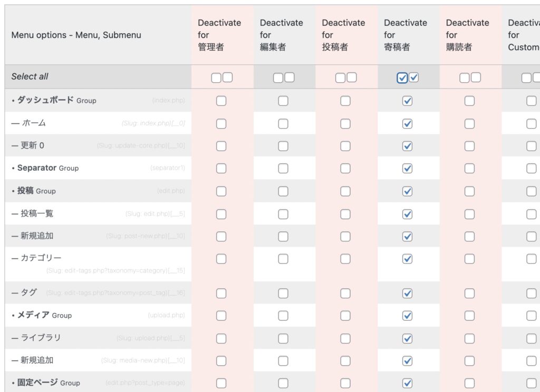
Task: Check 投稿 Group checkbox for 購読者
Action: click(x=469, y=191)
